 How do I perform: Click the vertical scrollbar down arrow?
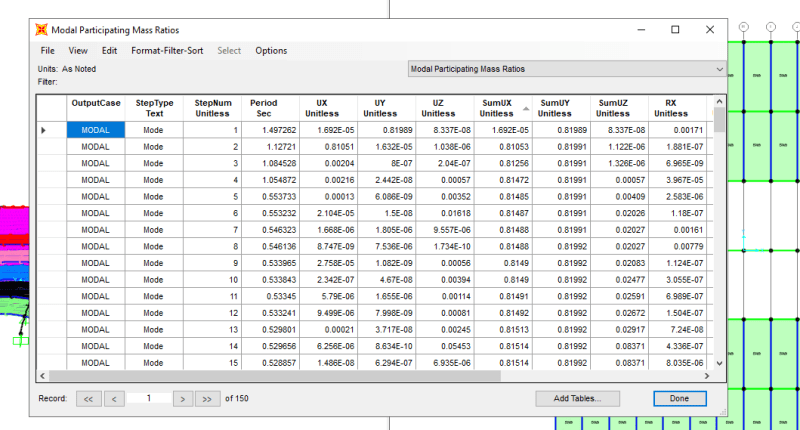(719, 363)
